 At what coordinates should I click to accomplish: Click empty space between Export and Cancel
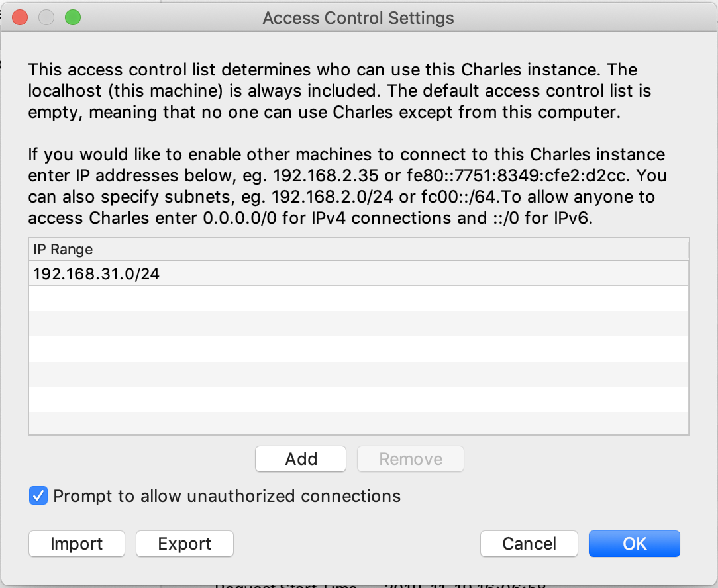pyautogui.click(x=357, y=544)
